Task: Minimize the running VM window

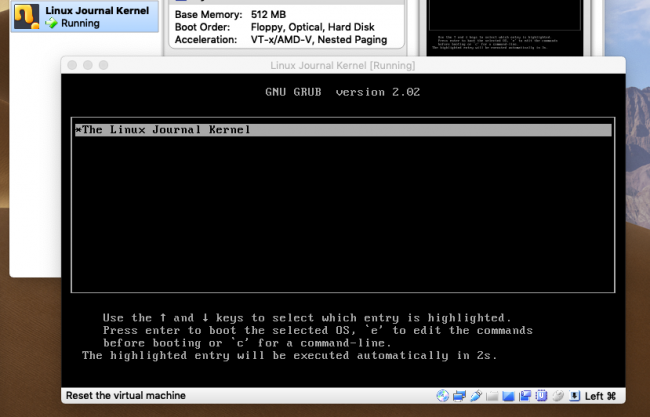Action: (x=88, y=65)
